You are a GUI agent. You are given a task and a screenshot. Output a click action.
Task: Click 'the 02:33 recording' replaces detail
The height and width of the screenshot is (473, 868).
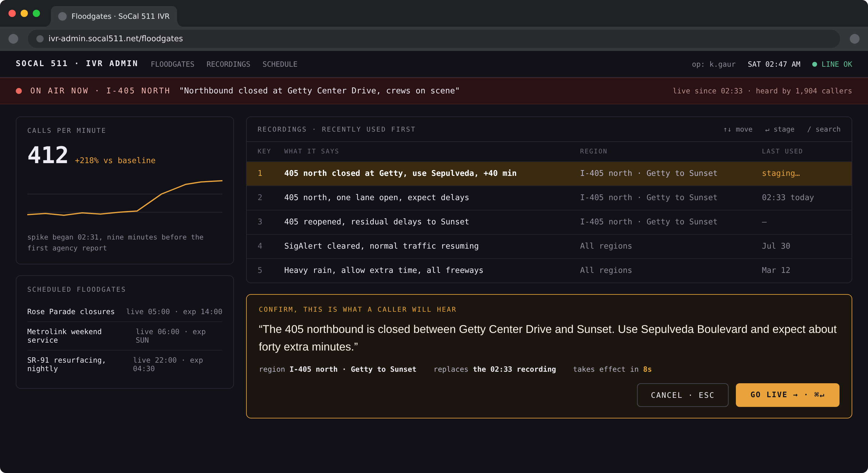click(x=514, y=369)
